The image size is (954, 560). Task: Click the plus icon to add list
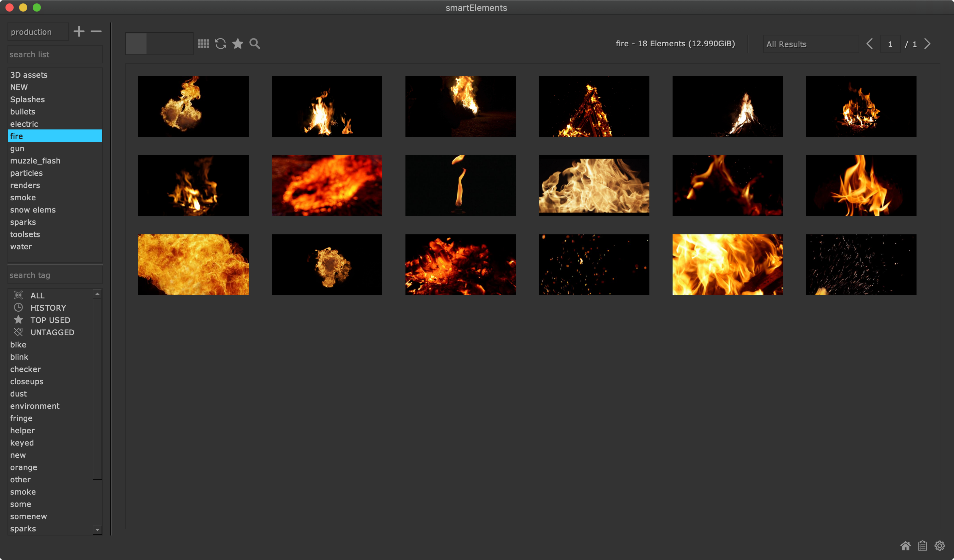(x=79, y=31)
